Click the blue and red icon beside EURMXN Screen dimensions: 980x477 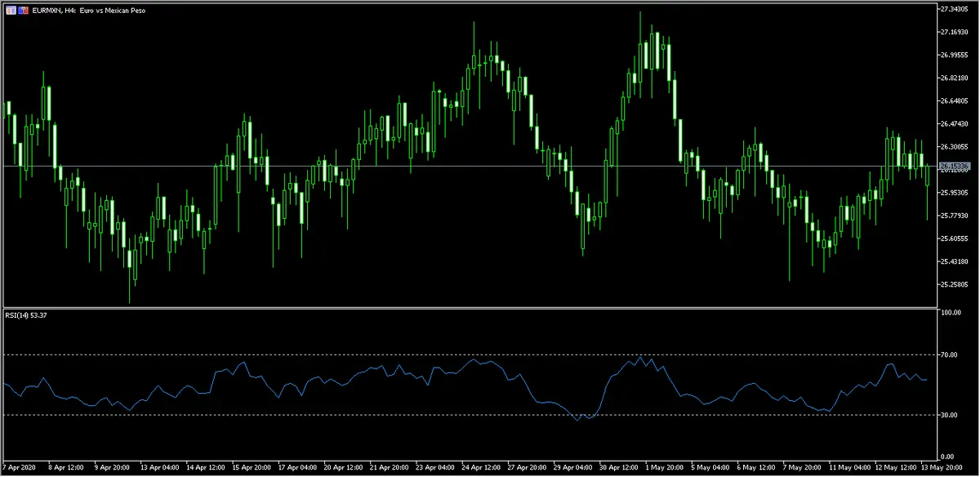pos(23,10)
